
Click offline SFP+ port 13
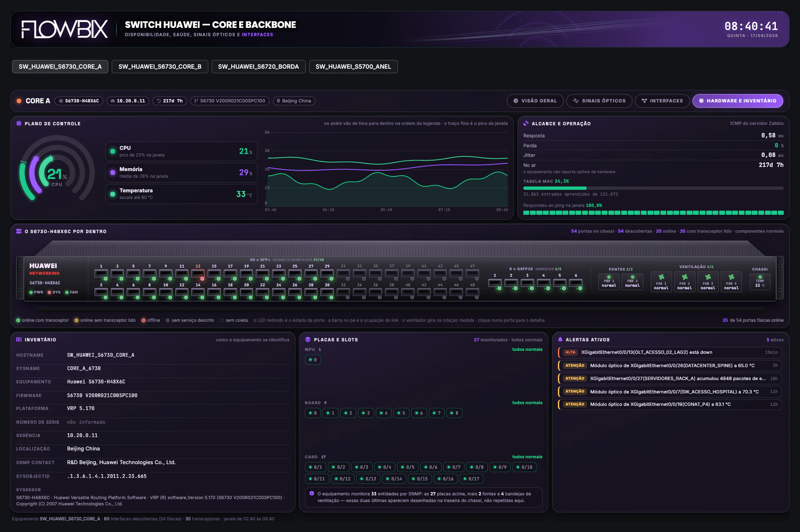198,273
